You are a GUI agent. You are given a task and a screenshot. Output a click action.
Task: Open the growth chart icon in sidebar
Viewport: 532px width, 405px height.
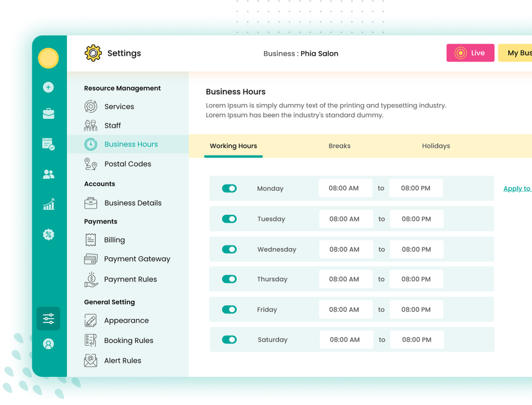(x=48, y=204)
